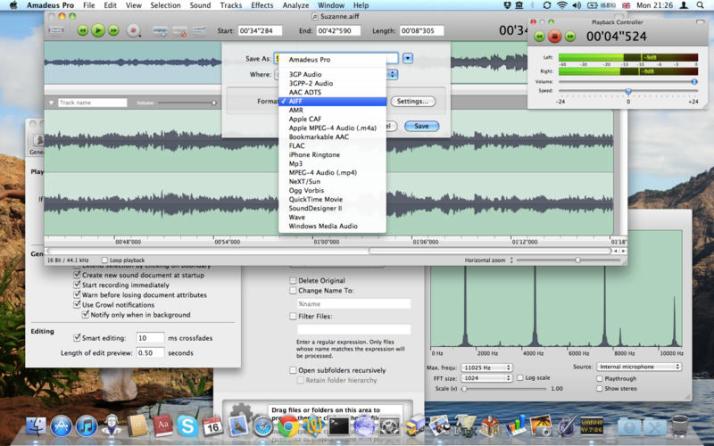Open Skype from the Dock
Screen dimensions: 714x446
[x=187, y=426]
